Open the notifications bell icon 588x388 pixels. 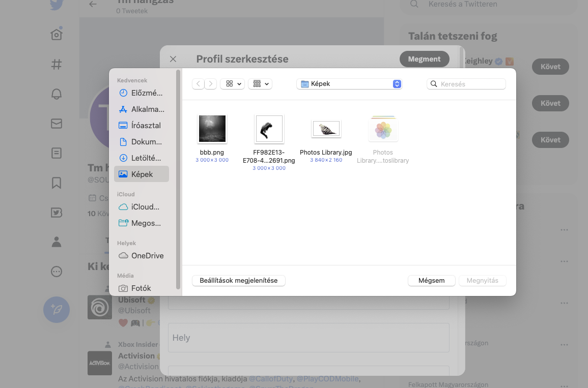tap(57, 94)
